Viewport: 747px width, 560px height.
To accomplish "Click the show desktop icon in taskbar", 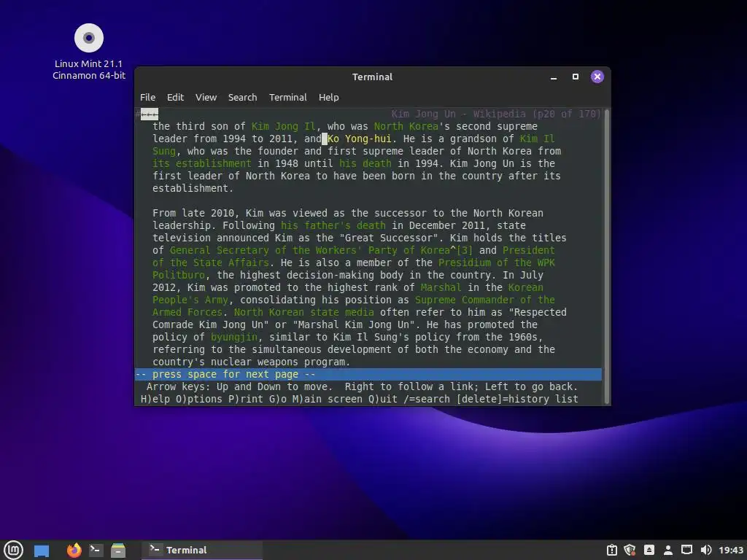I will (42, 551).
